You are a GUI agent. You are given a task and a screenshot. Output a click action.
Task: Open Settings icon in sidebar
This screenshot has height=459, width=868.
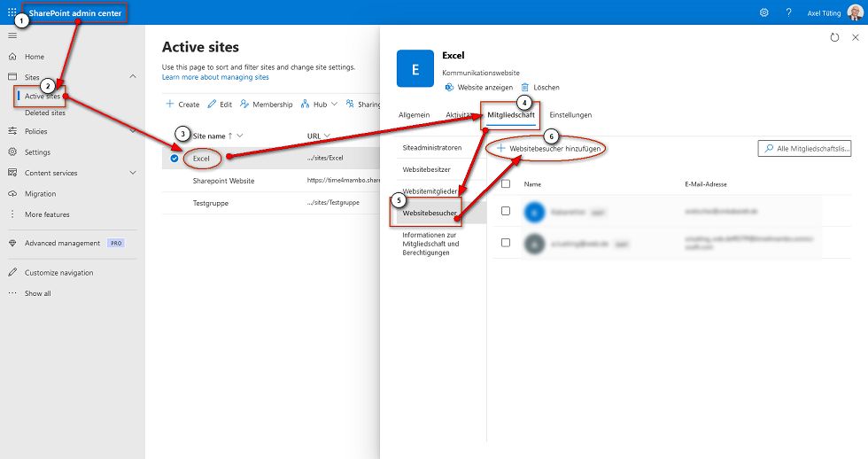[12, 152]
